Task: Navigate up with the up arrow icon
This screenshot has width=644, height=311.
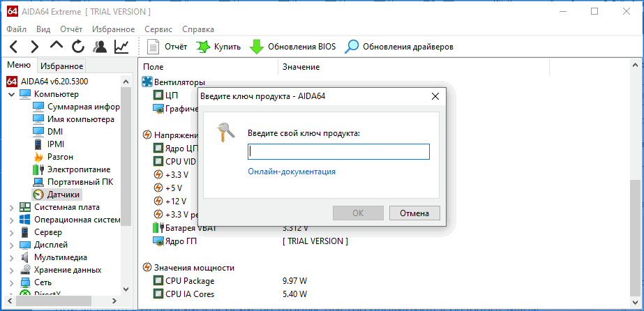Action: point(57,45)
